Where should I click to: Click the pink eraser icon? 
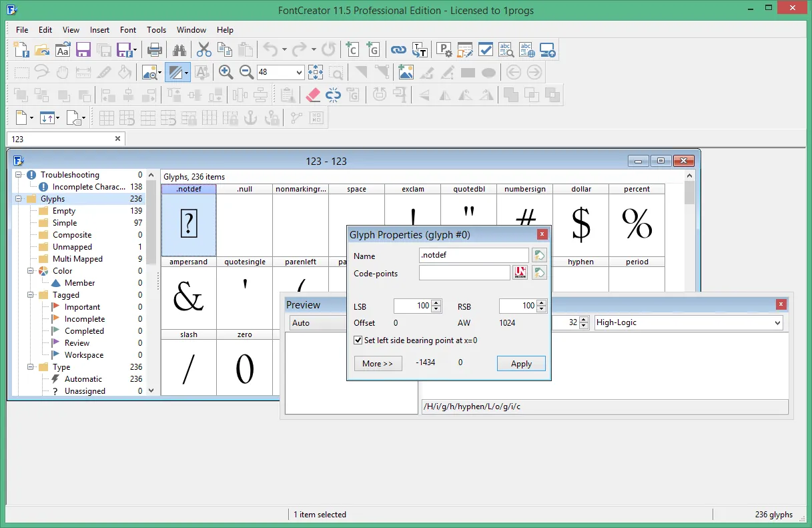(x=312, y=95)
